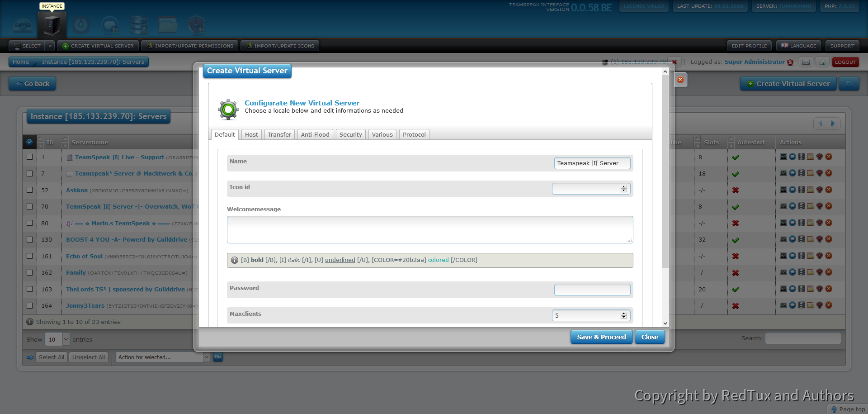Screen dimensions: 868x414
Task: Click the database icon in the row for server ID 52
Action: 802,190
